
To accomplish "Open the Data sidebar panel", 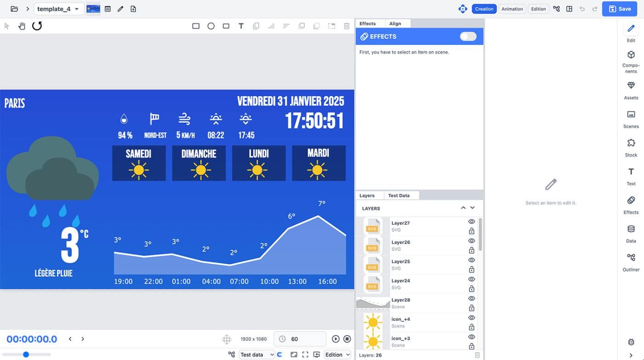I will click(631, 234).
